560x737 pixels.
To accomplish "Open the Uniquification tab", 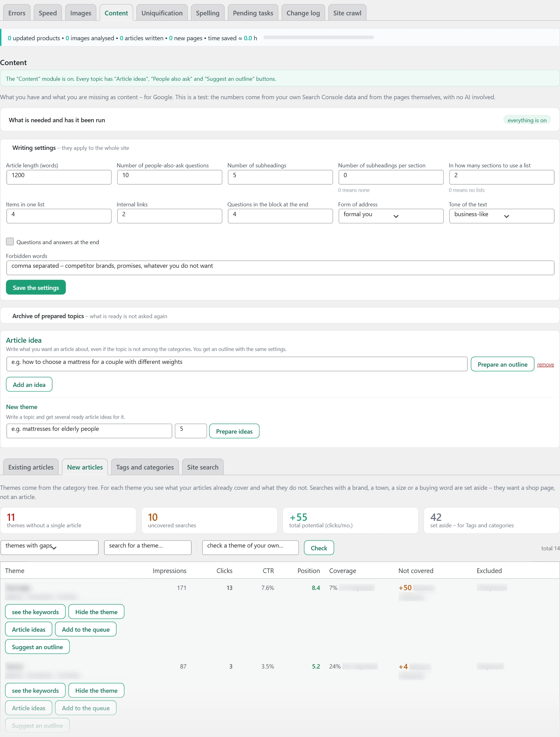I will (162, 13).
